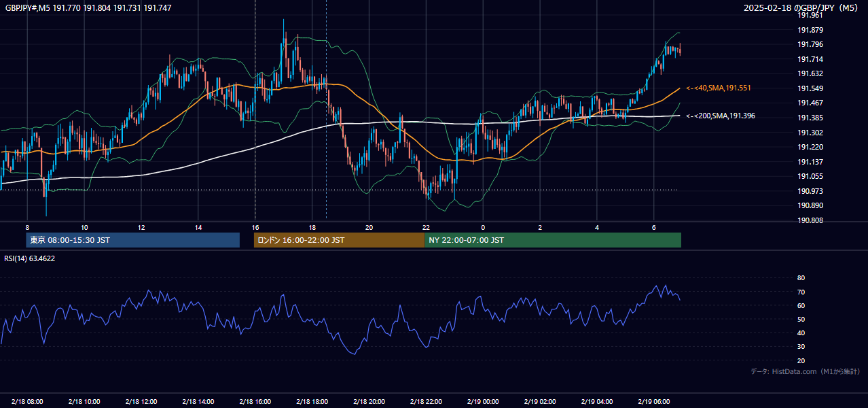Click RSI scale value 20
The height and width of the screenshot is (408, 868).
coord(801,360)
